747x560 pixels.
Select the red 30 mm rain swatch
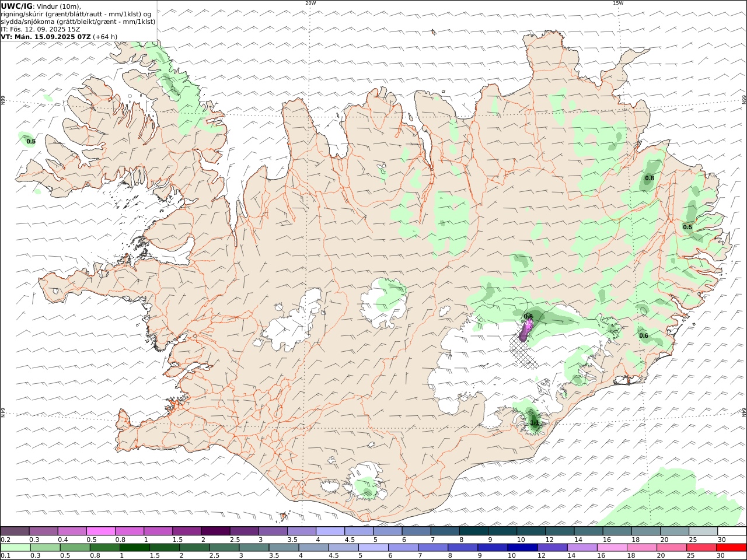[732, 547]
